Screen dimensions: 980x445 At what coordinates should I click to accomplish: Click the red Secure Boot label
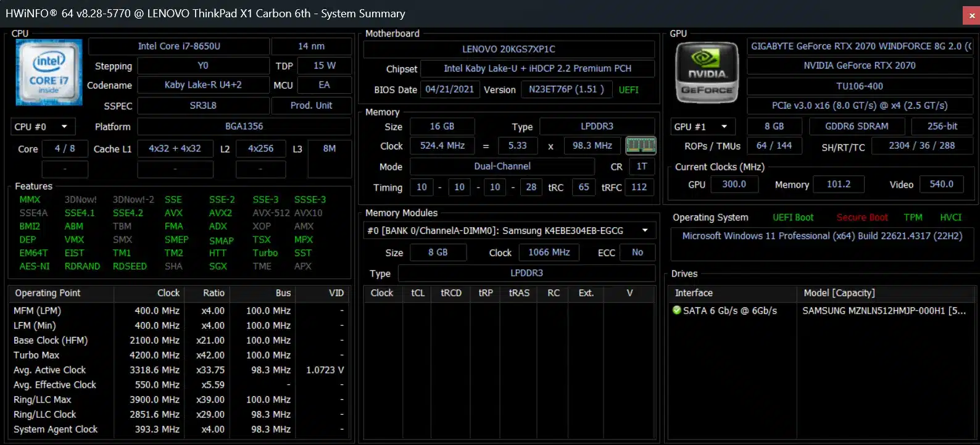pos(862,217)
